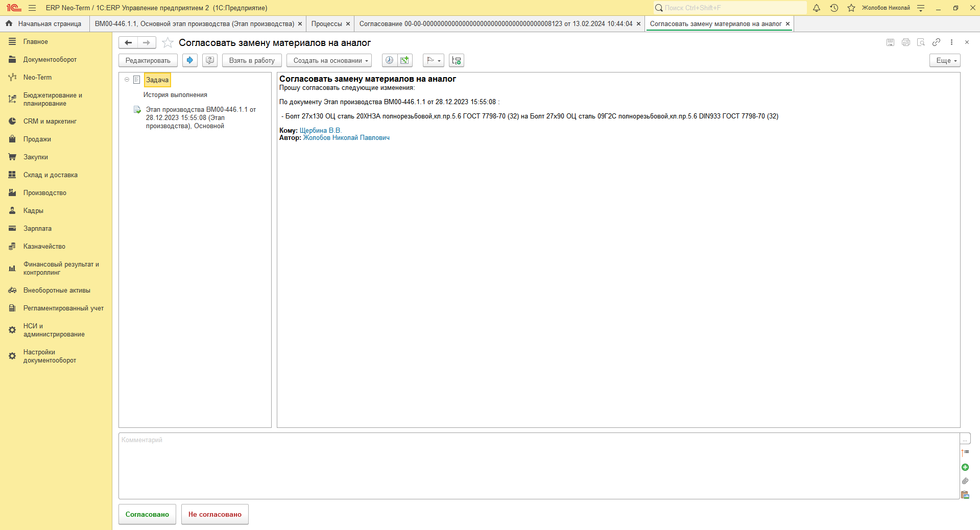Click the list icon beside comment field
980x530 pixels.
pyautogui.click(x=965, y=453)
